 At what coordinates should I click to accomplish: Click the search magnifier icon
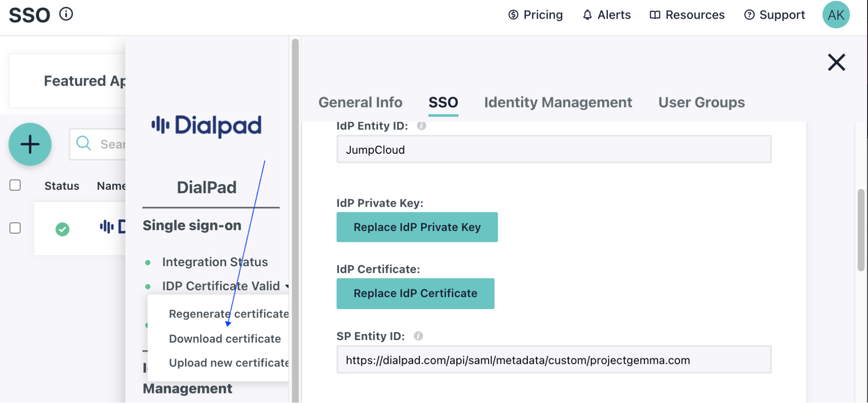tap(83, 143)
